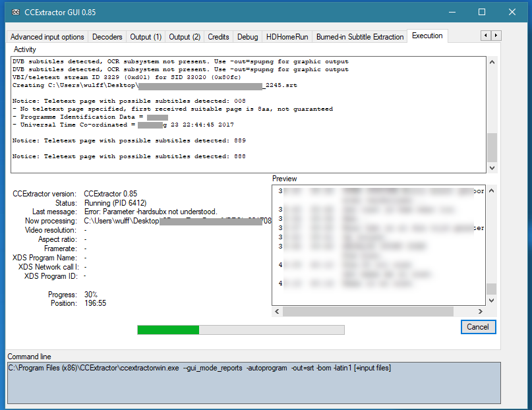Click log line ending 'subtitles detected: 889'

(x=129, y=140)
